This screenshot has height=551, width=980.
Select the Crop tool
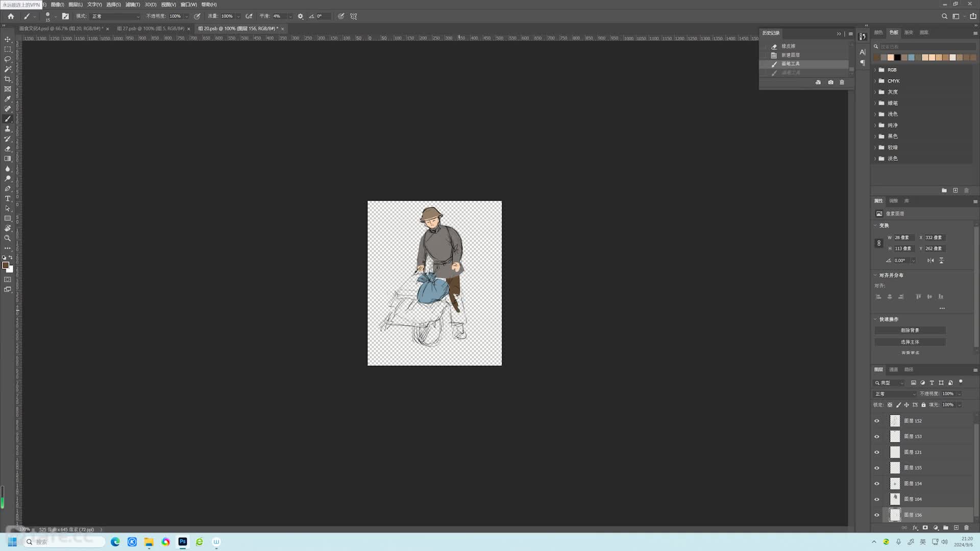(x=8, y=79)
